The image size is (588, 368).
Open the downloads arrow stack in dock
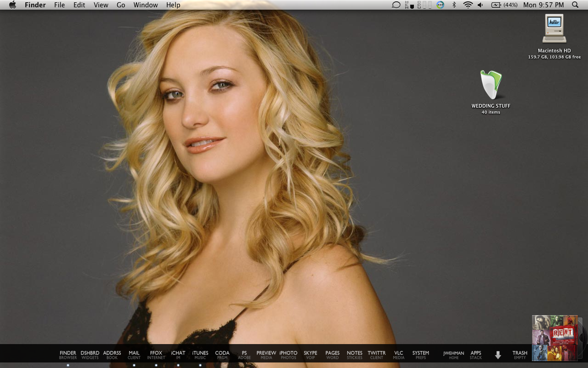pyautogui.click(x=498, y=355)
